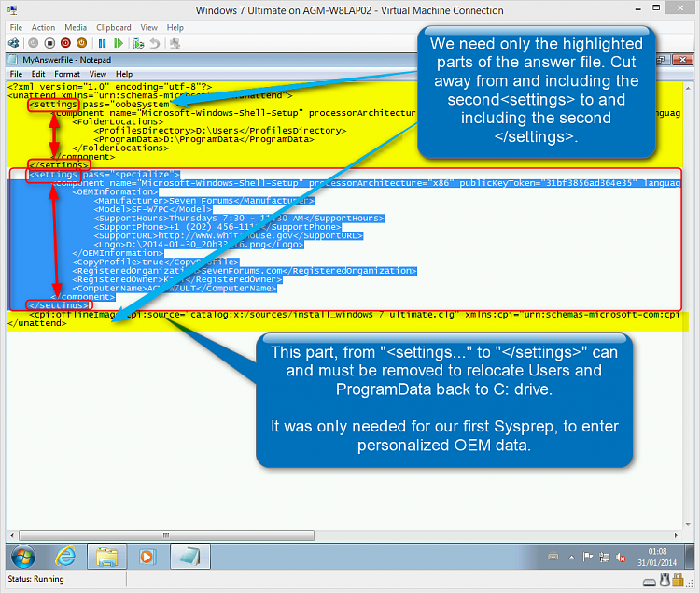Click the mouse icon in VM status bar
700x594 pixels.
[x=665, y=579]
